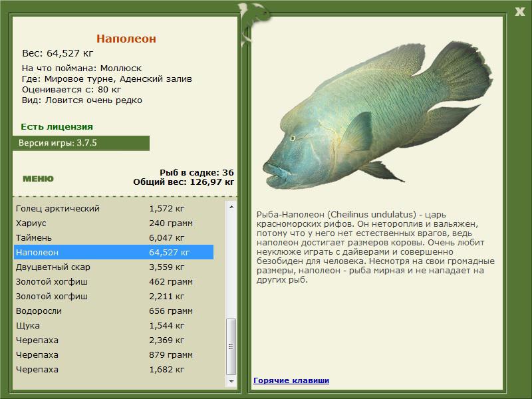Click the Версия игры 3.7.5 bar
This screenshot has height=399, width=532.
(x=80, y=143)
